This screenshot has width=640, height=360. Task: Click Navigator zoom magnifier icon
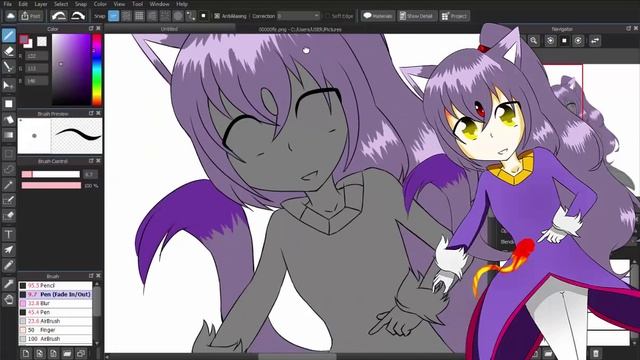tap(533, 40)
